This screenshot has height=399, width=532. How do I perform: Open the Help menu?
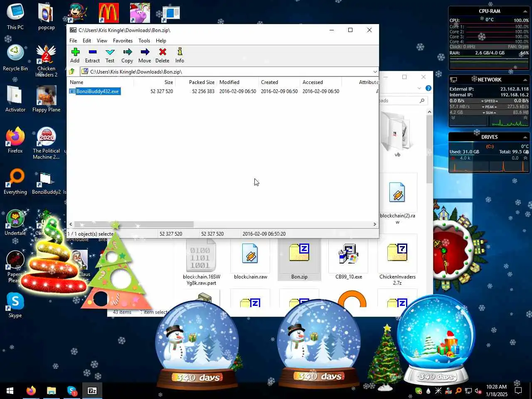click(x=161, y=41)
